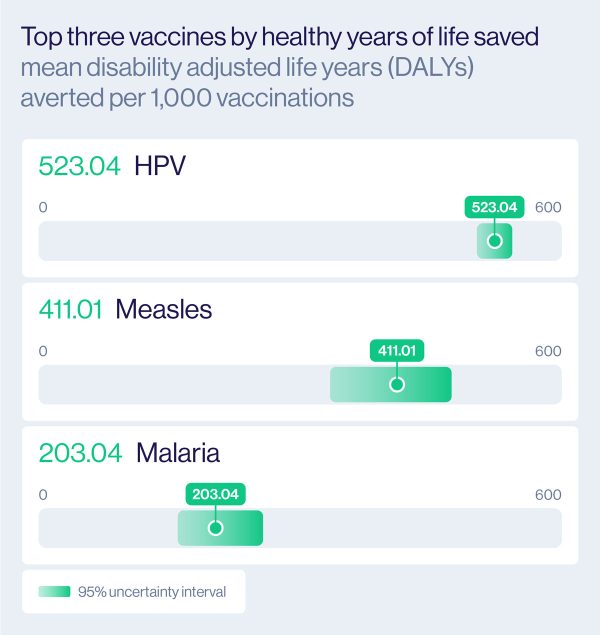Screen dimensions: 600x635
Task: Click the Measles circle marker
Action: tap(397, 384)
